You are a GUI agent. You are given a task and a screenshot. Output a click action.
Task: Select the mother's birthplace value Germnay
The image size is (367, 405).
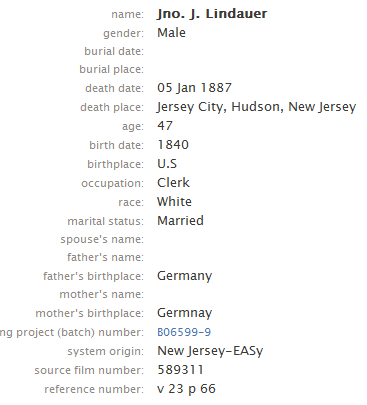click(x=184, y=313)
